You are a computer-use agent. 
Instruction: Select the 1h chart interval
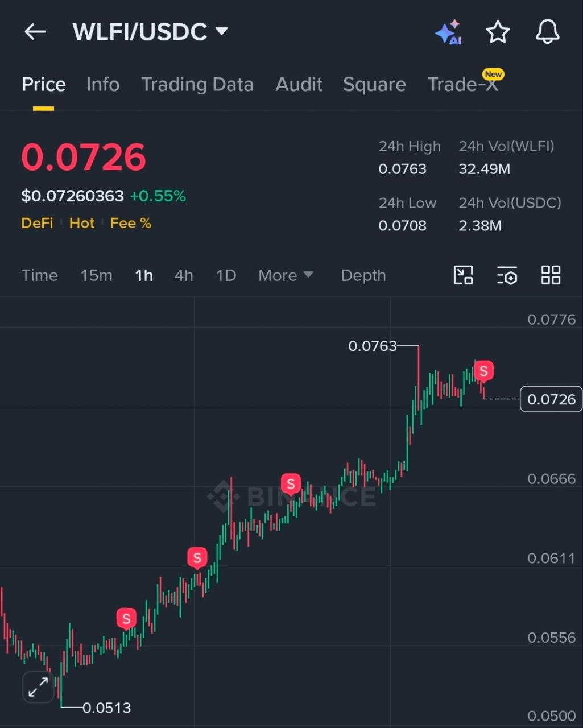pos(144,275)
